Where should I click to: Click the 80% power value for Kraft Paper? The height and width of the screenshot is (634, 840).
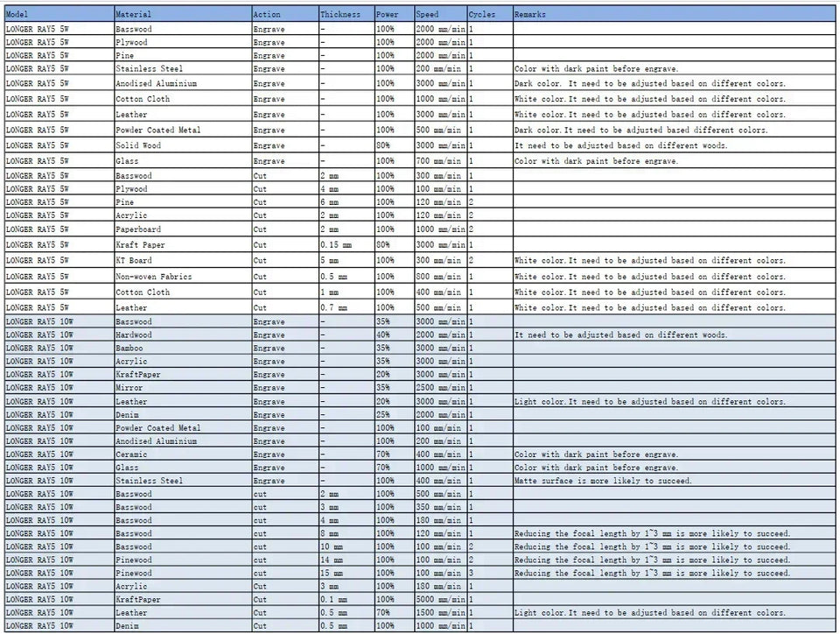tap(383, 244)
